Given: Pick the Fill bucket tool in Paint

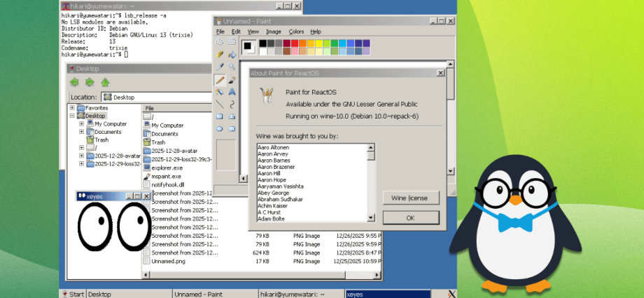Looking at the screenshot, I should click(232, 54).
